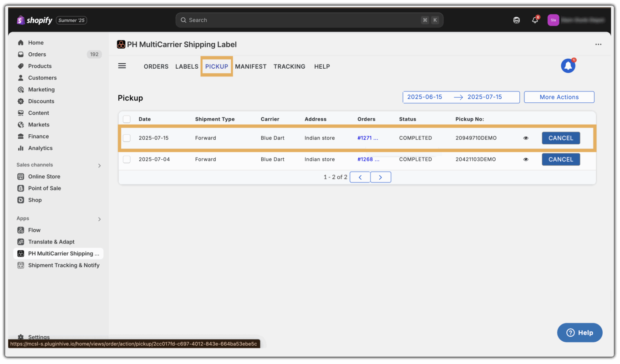The image size is (620, 364).
Task: Click the Settings gear icon
Action: pyautogui.click(x=20, y=337)
